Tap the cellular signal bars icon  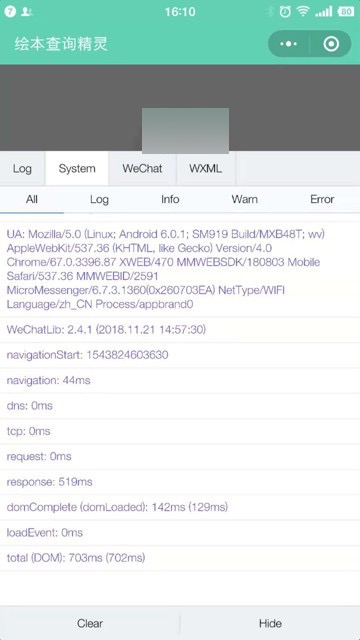click(324, 11)
